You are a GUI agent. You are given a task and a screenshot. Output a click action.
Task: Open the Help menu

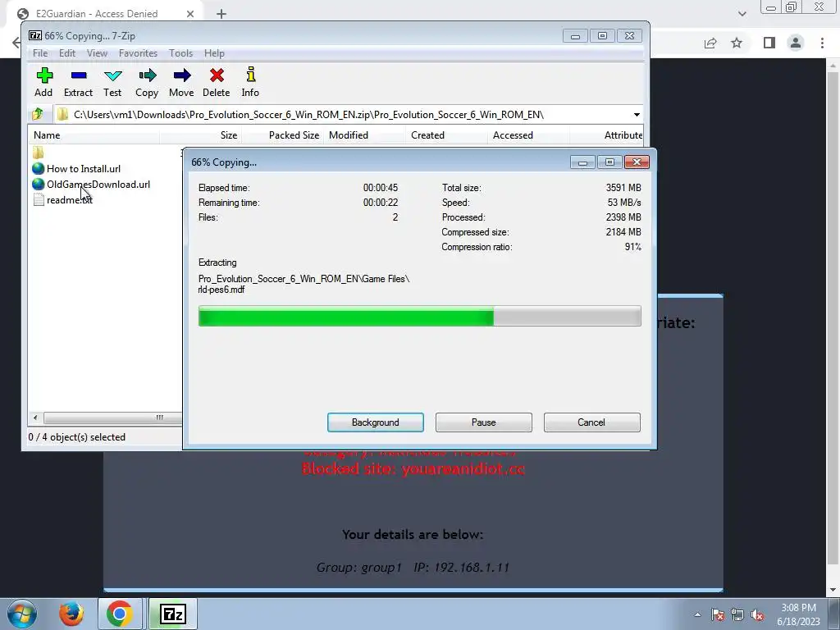(214, 53)
